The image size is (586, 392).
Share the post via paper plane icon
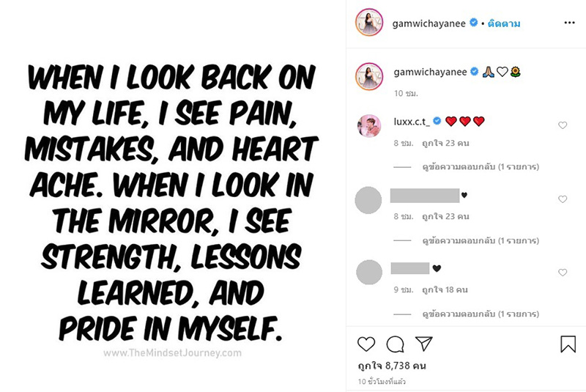424,344
